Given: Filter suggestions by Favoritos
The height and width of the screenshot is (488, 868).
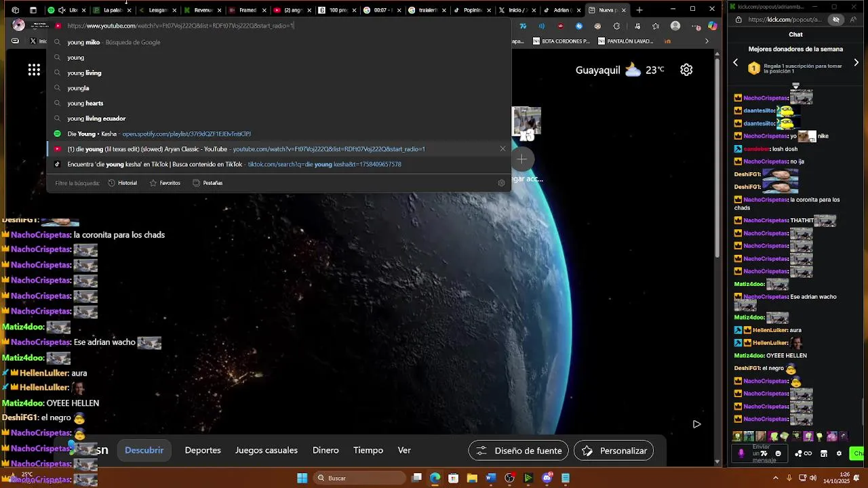Looking at the screenshot, I should click(165, 183).
